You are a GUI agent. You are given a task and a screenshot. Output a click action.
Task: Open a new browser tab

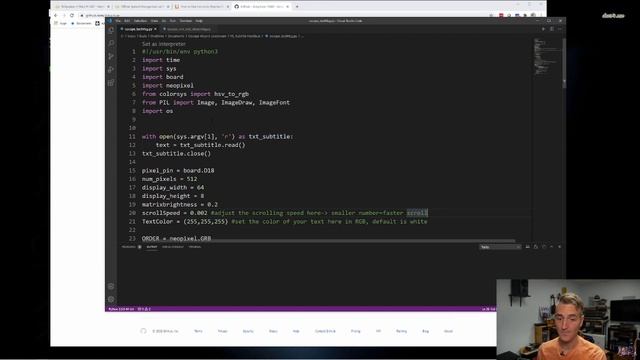pos(297,7)
